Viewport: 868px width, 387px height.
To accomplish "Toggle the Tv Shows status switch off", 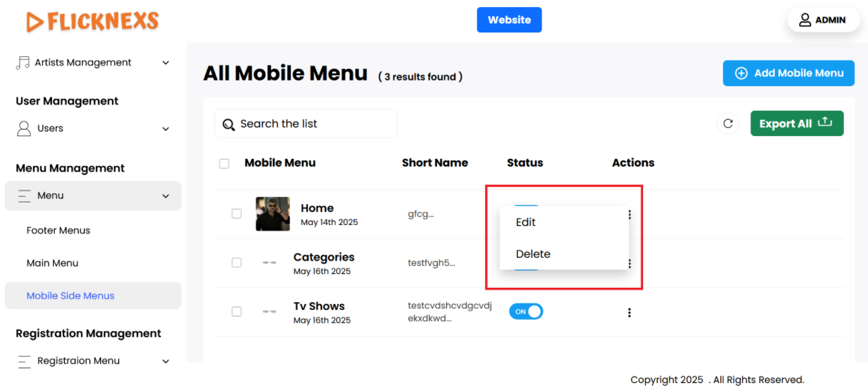I will click(526, 312).
